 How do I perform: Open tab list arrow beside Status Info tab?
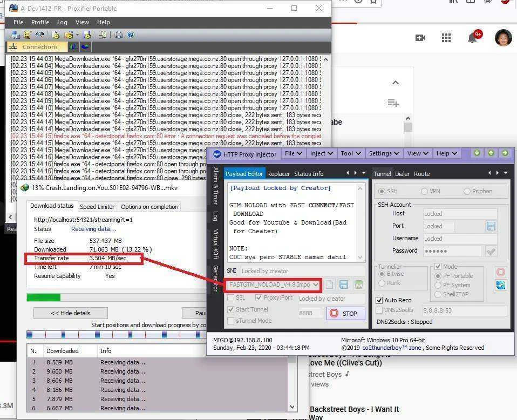364,173
